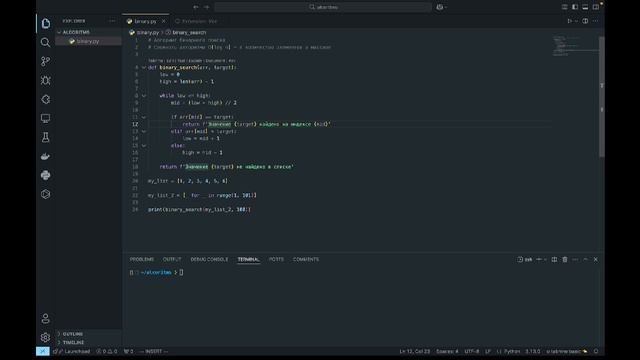Image resolution: width=640 pixels, height=360 pixels.
Task: Open remote window indicator in status bar
Action: (x=42, y=351)
